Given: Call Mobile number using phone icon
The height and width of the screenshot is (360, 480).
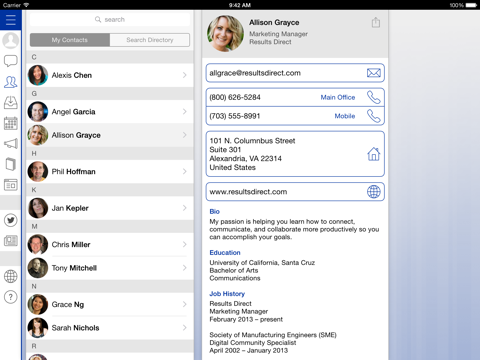Looking at the screenshot, I should 374,116.
